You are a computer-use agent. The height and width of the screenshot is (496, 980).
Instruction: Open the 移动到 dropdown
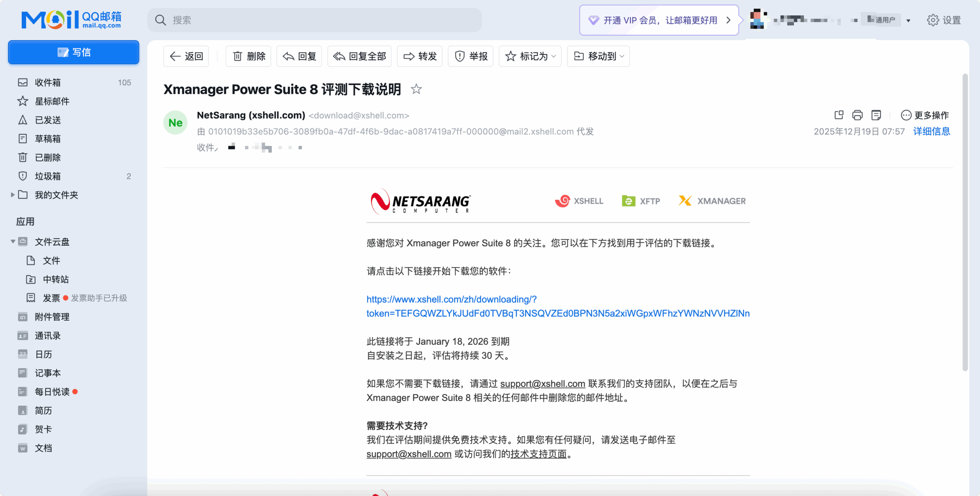point(598,56)
